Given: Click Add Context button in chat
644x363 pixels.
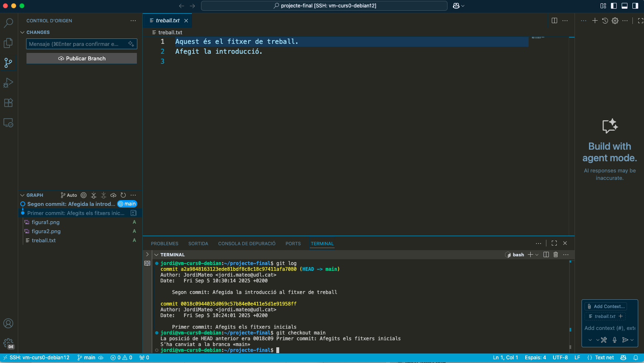Looking at the screenshot, I should [606, 306].
